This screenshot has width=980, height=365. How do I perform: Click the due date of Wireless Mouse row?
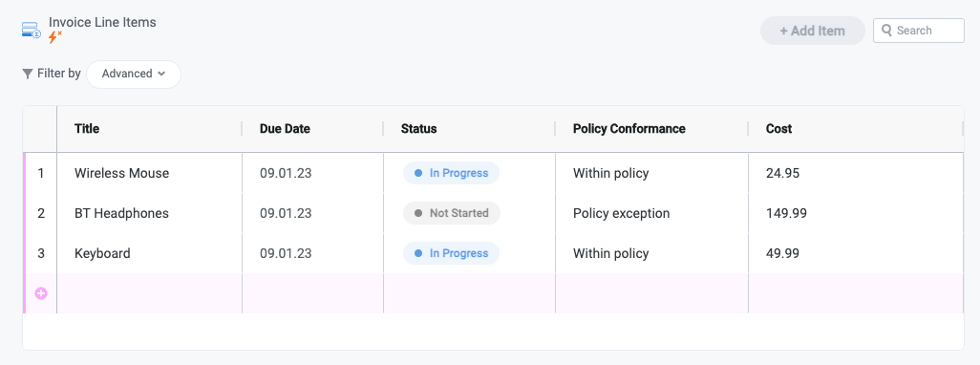coord(286,173)
